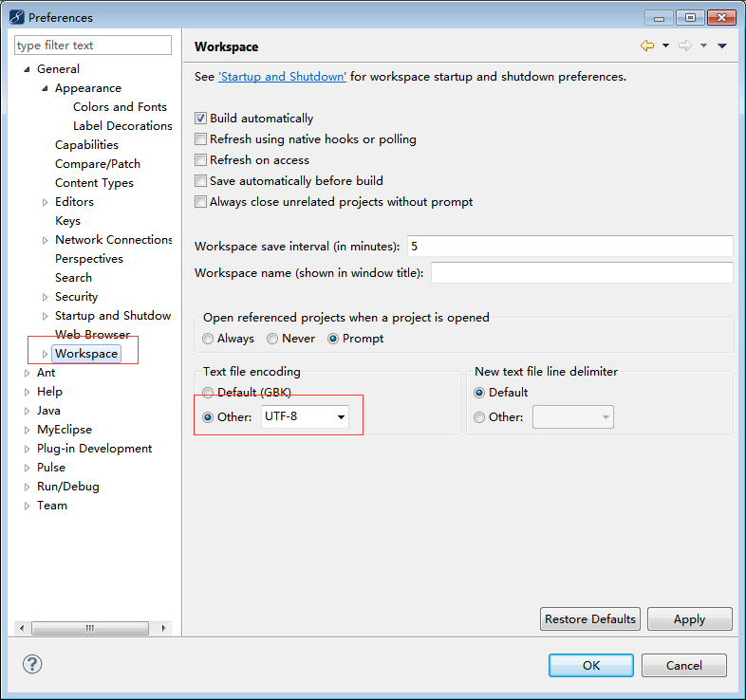The image size is (746, 700).
Task: Select Compare/Patch in the tree
Action: [98, 164]
